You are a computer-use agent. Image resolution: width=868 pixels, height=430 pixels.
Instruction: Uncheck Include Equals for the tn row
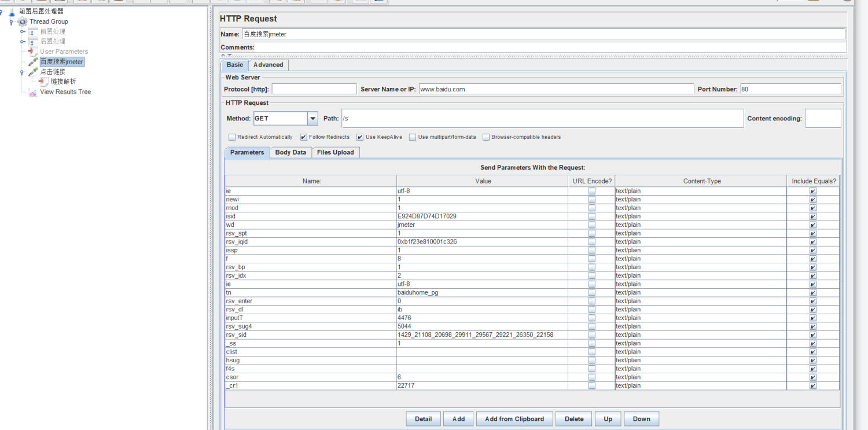coord(813,292)
